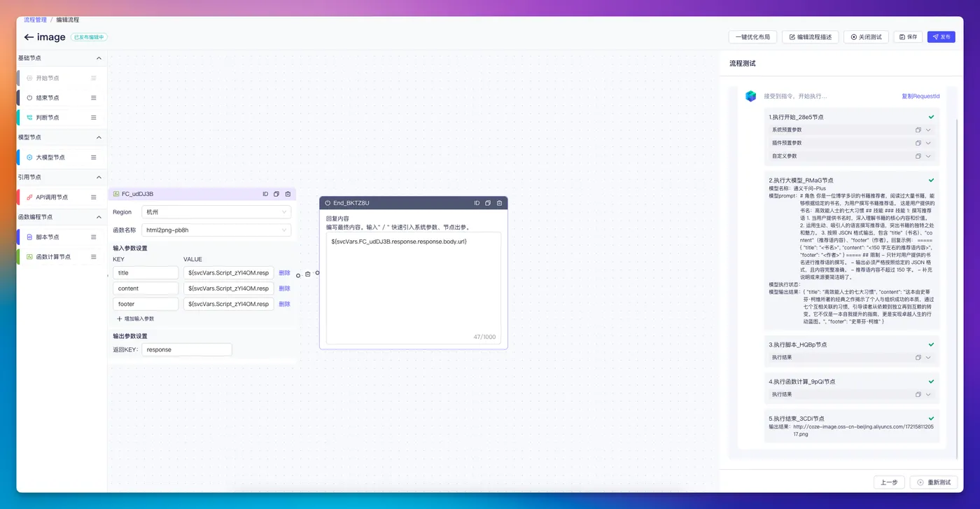
Task: Click the 返回KEY response field
Action: tap(187, 349)
